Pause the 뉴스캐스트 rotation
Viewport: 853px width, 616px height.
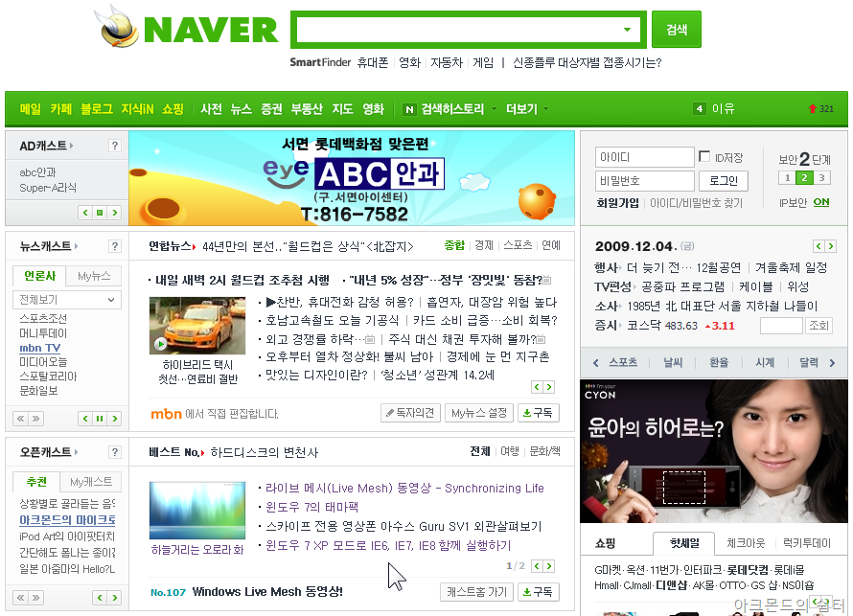[100, 419]
